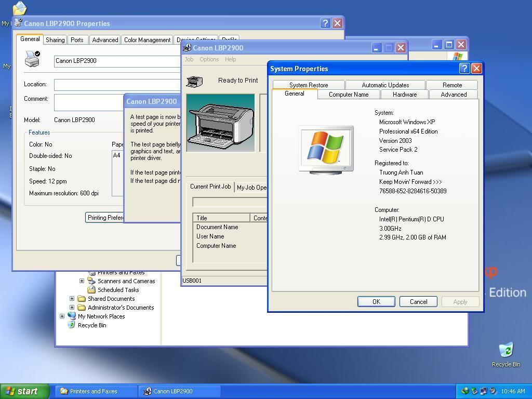
Task: Minimize the Canon LBP2900 status window
Action: point(376,48)
